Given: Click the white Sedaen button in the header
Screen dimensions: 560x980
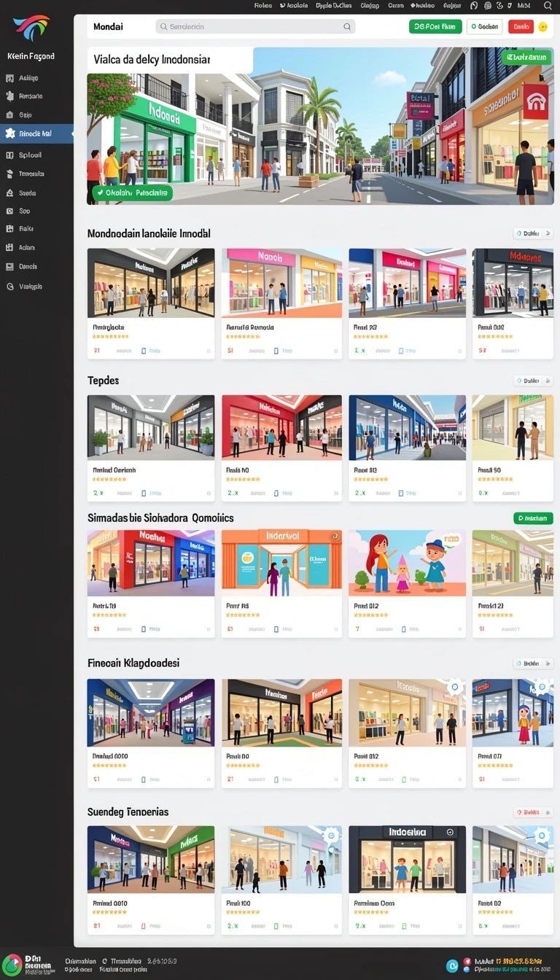Looking at the screenshot, I should [485, 27].
